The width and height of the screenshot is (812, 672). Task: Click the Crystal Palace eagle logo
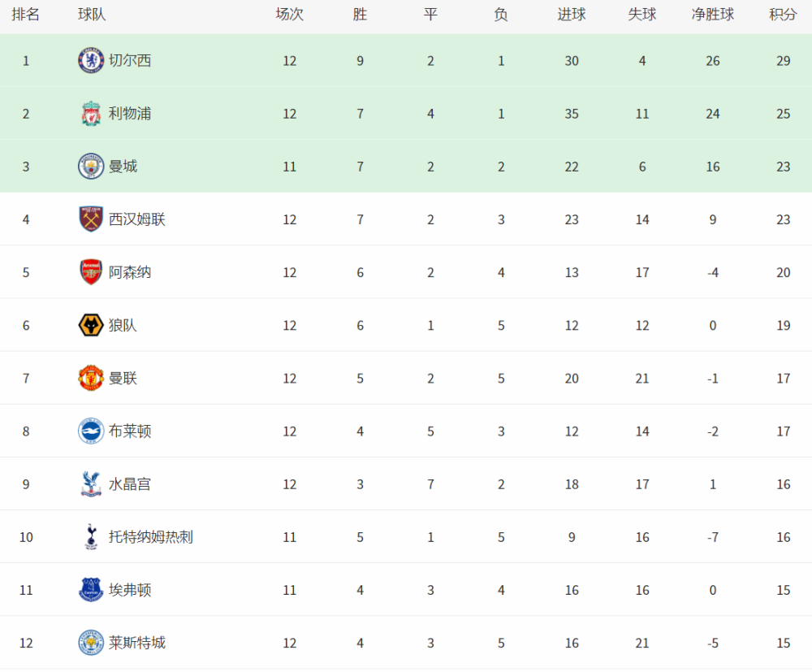coord(91,484)
